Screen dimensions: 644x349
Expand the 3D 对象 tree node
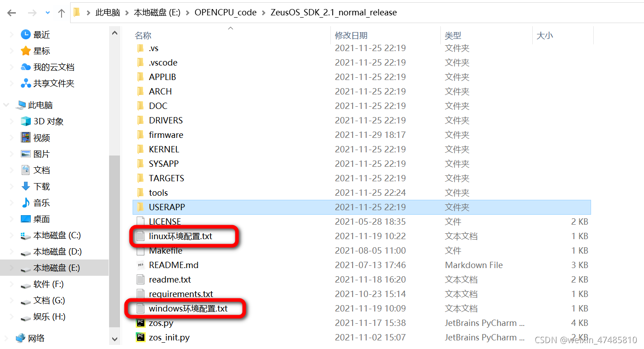[12, 122]
